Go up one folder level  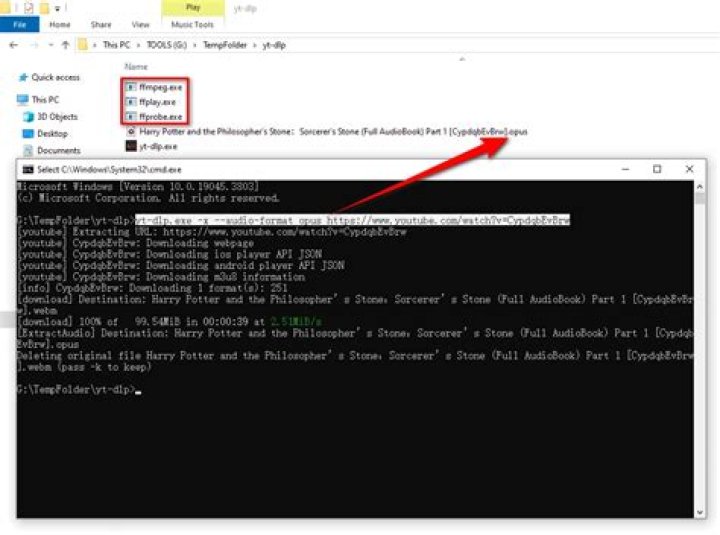pyautogui.click(x=65, y=45)
